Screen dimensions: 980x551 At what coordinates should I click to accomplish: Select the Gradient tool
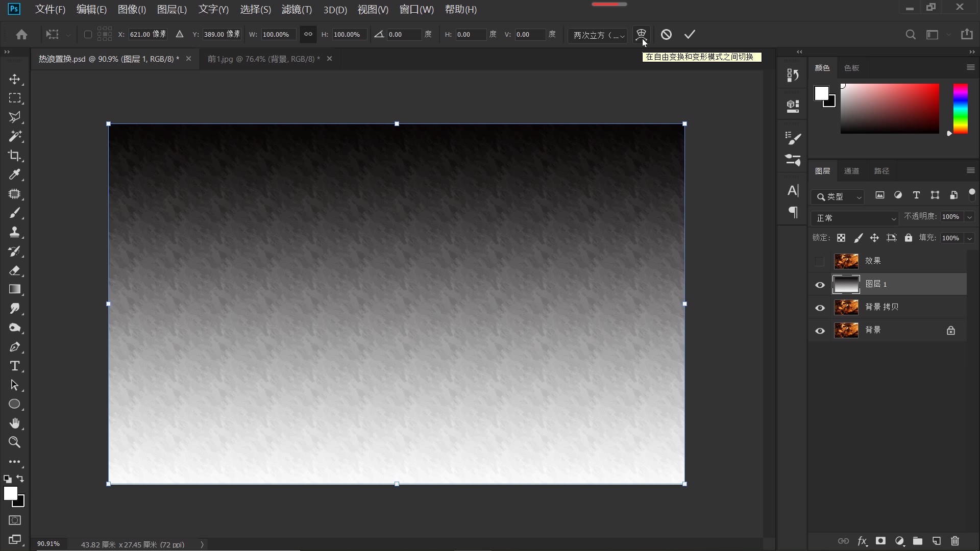click(x=15, y=289)
